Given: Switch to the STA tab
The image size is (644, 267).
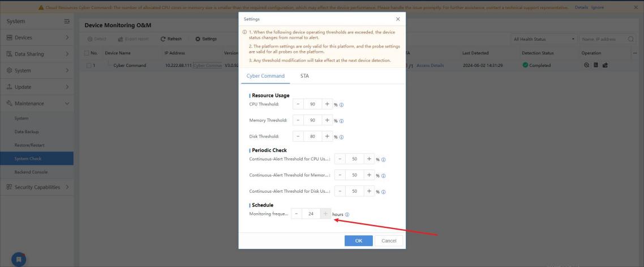Looking at the screenshot, I should [305, 76].
